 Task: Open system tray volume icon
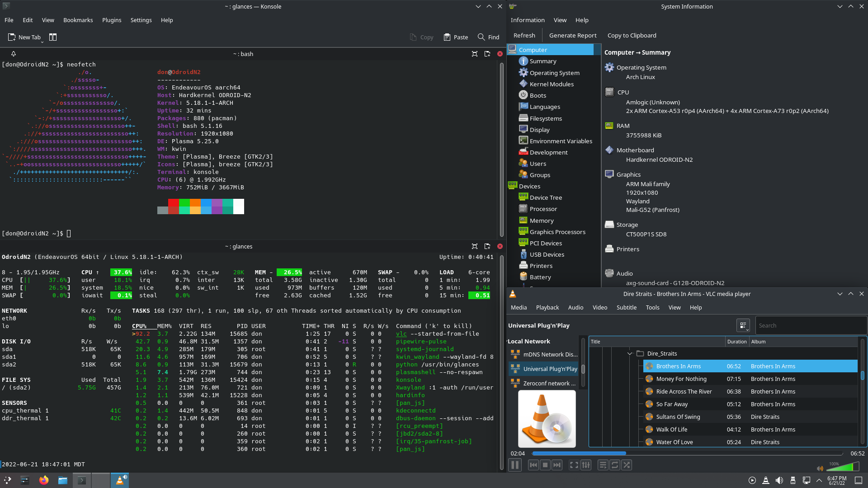pyautogui.click(x=779, y=480)
